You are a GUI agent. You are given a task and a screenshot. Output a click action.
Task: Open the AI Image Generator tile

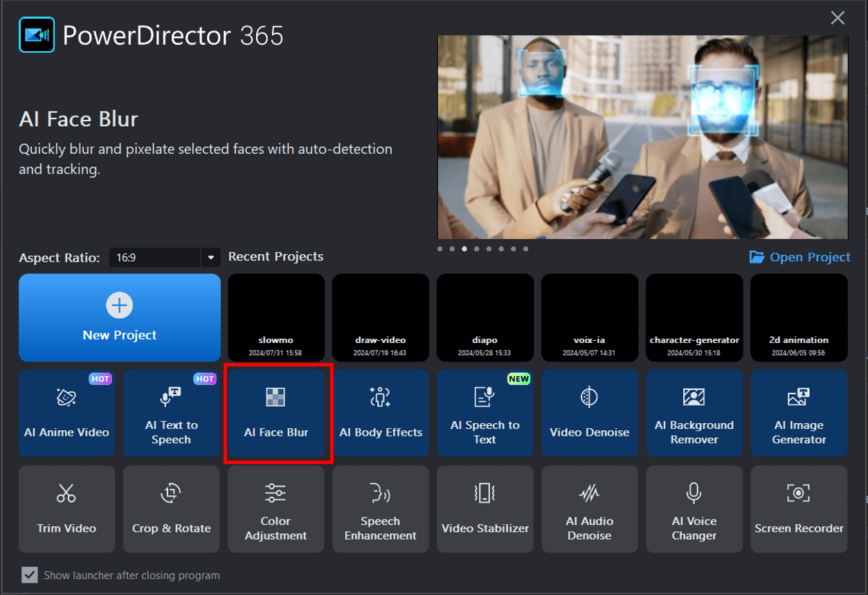[799, 413]
